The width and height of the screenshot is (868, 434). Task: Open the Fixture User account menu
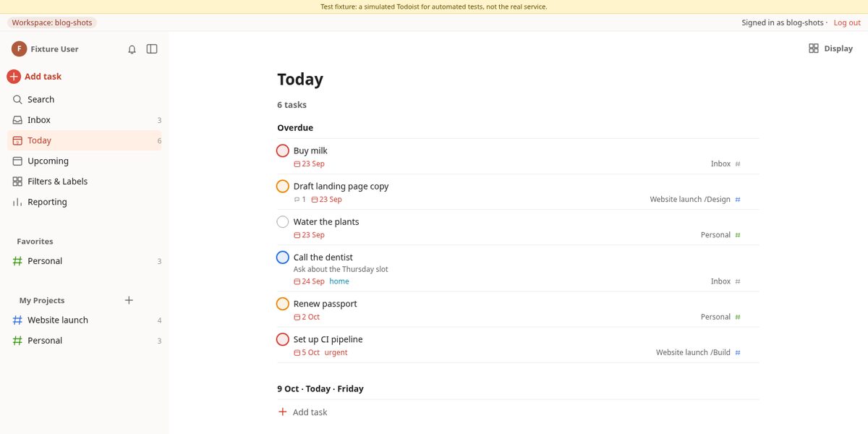[x=45, y=49]
